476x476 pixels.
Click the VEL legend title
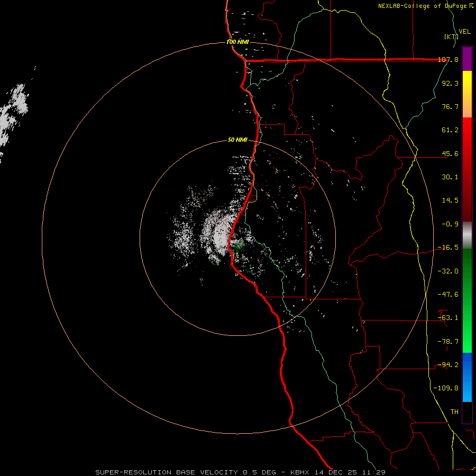465,32
